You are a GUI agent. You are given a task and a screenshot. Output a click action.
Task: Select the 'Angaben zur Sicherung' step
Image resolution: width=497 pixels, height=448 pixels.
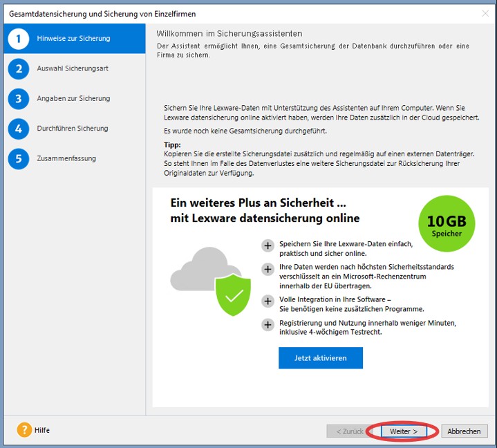(75, 99)
